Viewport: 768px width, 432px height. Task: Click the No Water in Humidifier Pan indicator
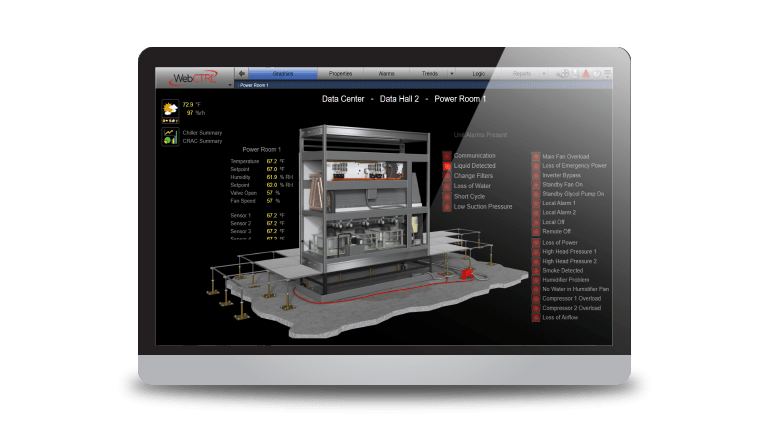click(536, 289)
